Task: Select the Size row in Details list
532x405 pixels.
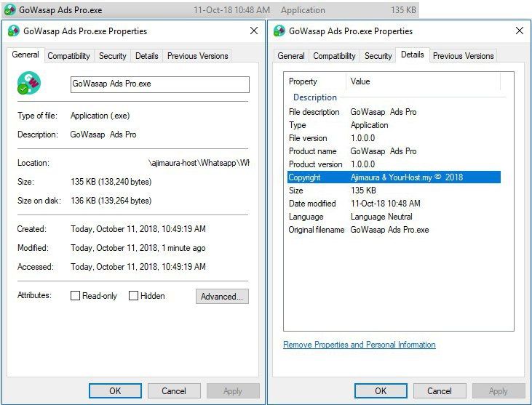Action: pyautogui.click(x=394, y=191)
